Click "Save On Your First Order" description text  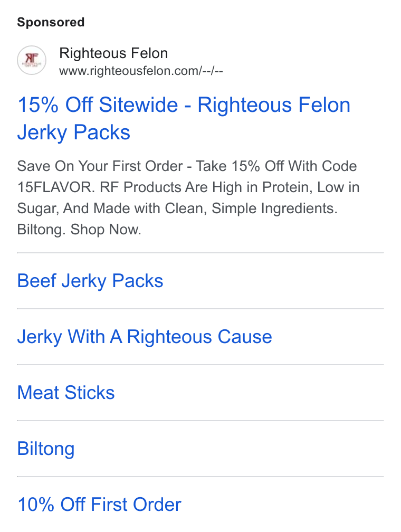pyautogui.click(x=100, y=166)
